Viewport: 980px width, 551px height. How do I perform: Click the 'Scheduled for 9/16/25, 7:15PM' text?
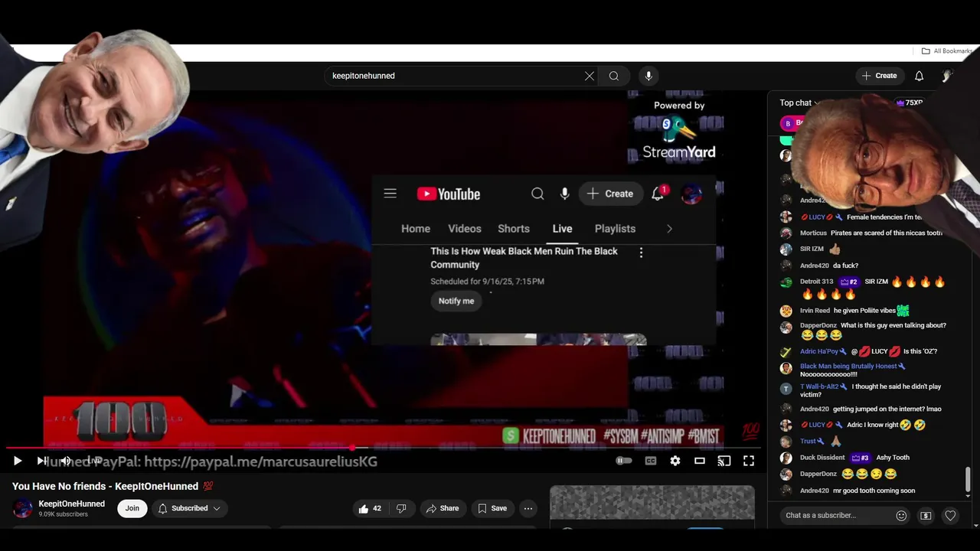click(487, 282)
